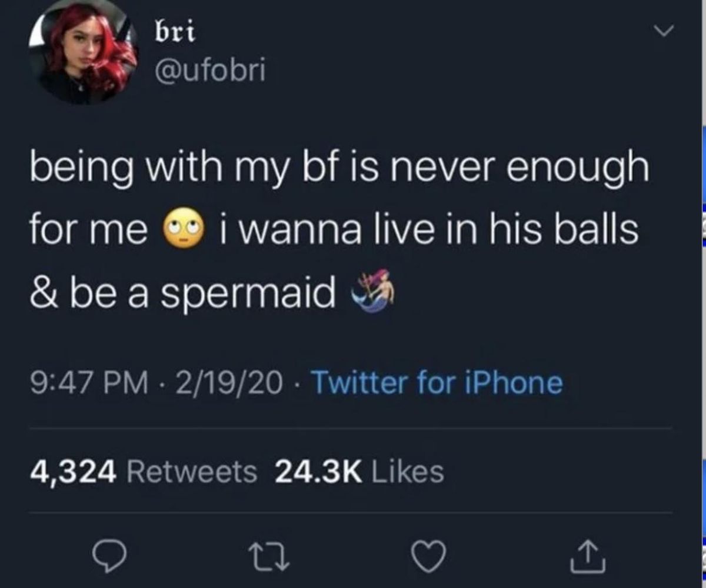Screen dimensions: 706x588
Task: Click the light strip at right edge
Action: [x=704, y=294]
